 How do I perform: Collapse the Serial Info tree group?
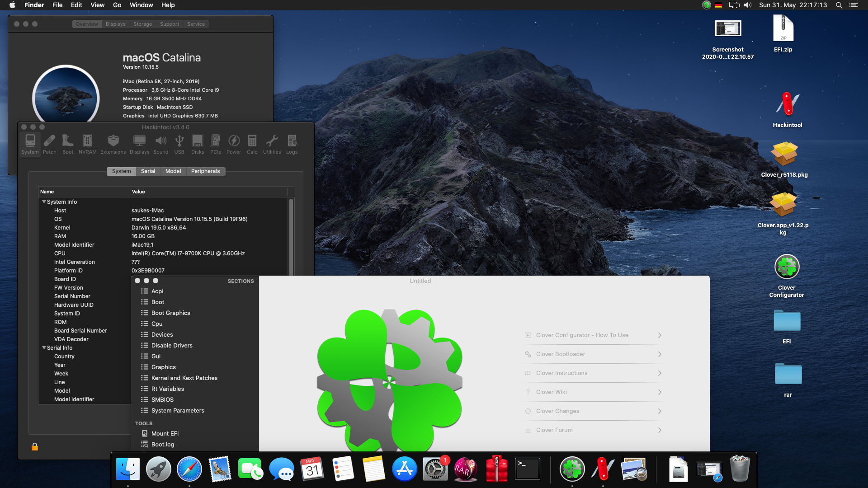point(44,348)
